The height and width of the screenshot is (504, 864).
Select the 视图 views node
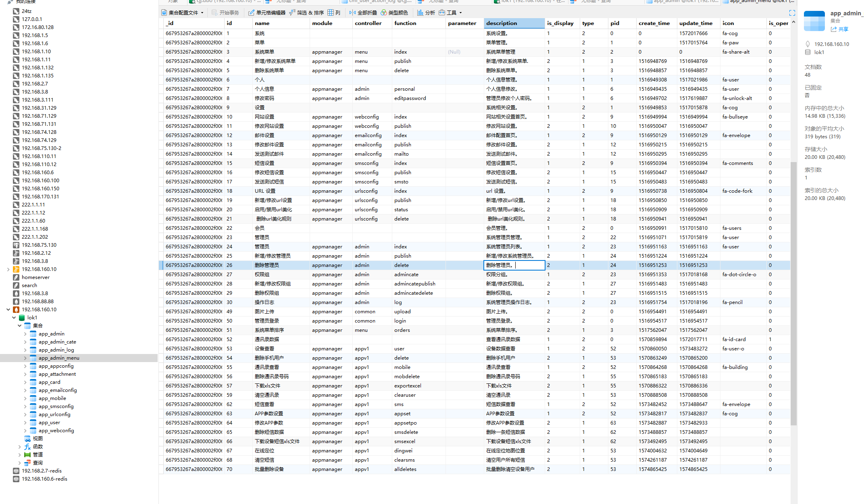click(x=37, y=439)
